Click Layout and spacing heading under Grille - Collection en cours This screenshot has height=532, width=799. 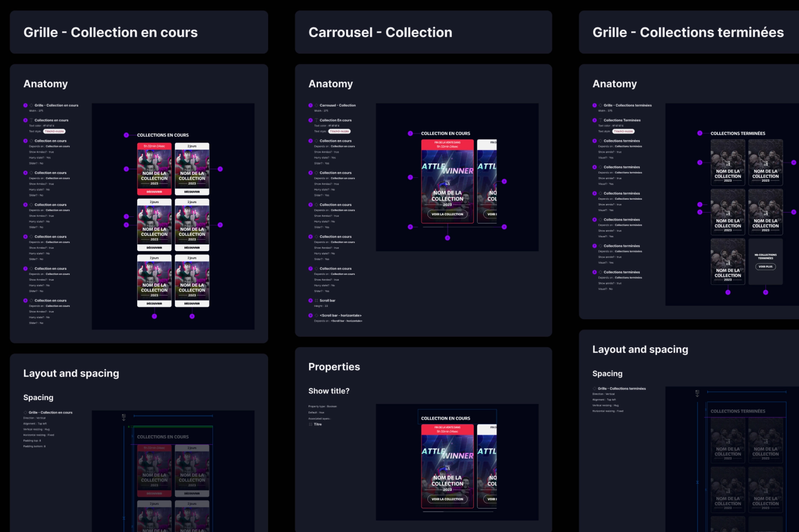click(x=71, y=373)
